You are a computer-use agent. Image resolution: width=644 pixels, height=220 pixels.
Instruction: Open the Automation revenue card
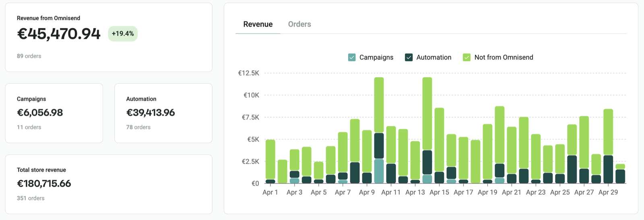[163, 113]
